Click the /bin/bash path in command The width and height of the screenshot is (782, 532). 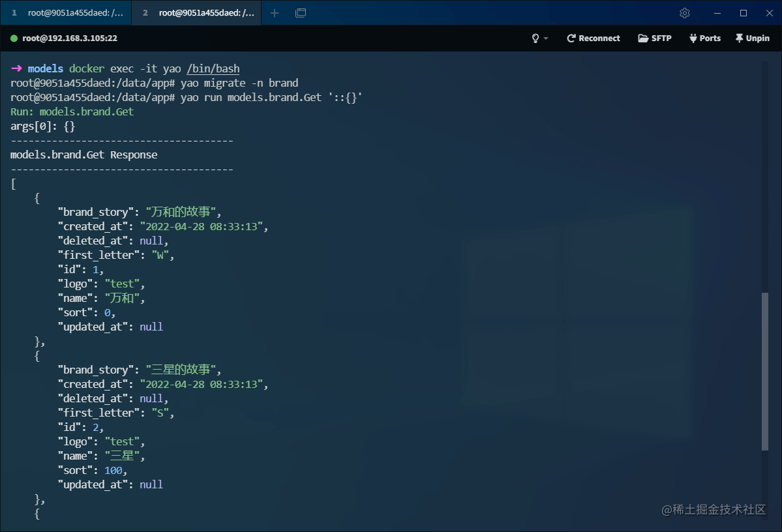coord(213,69)
